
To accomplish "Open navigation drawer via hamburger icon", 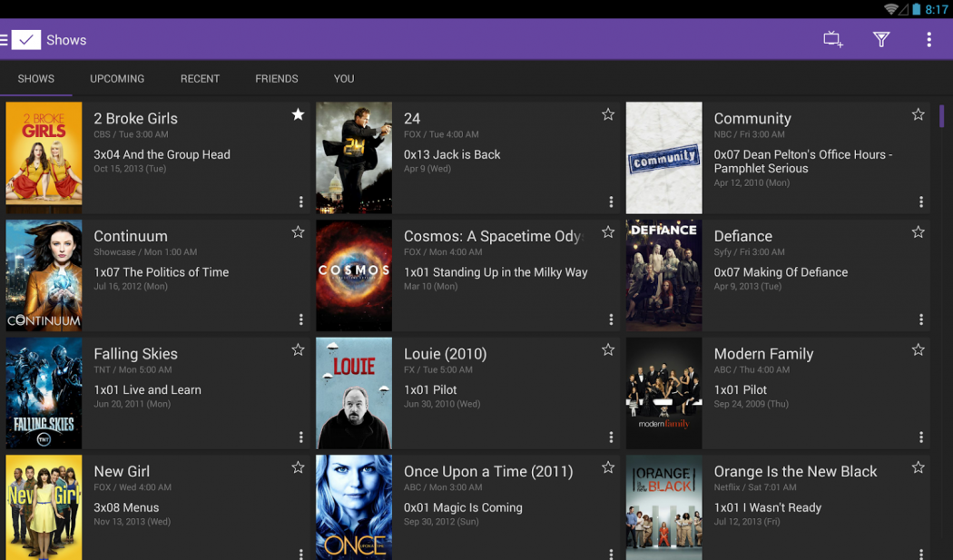I will click(x=5, y=40).
